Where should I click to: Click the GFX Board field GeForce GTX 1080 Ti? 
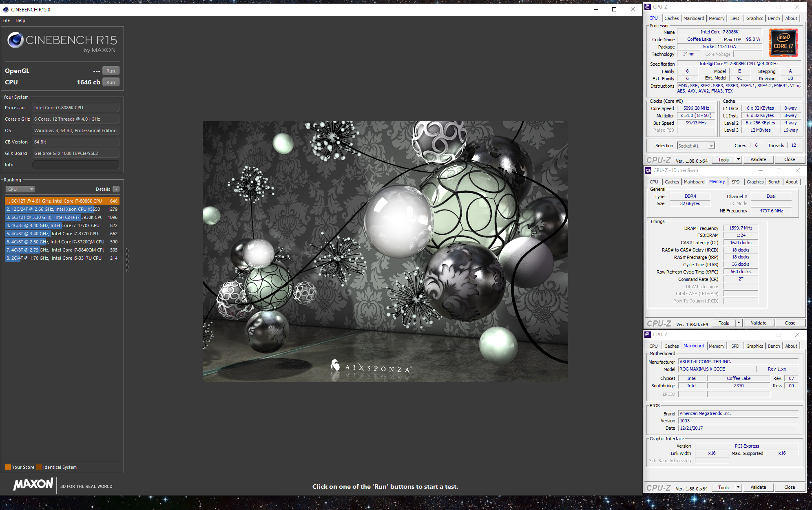click(76, 153)
